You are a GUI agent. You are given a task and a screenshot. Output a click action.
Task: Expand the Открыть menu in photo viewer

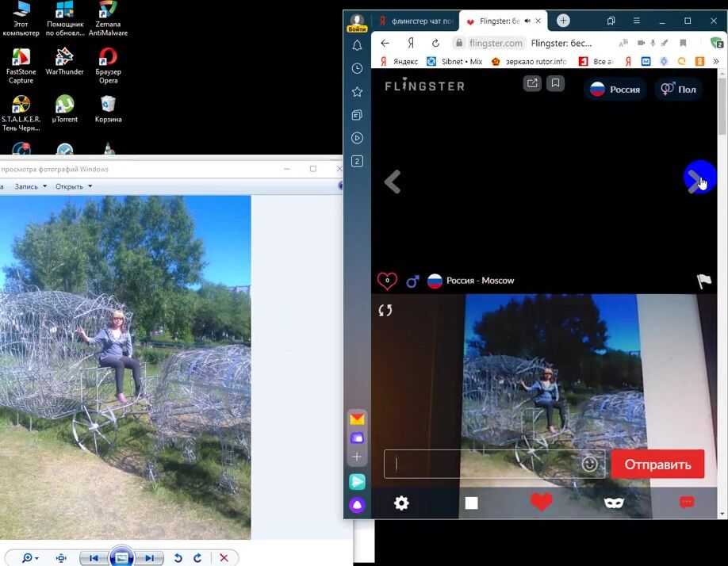(x=73, y=186)
